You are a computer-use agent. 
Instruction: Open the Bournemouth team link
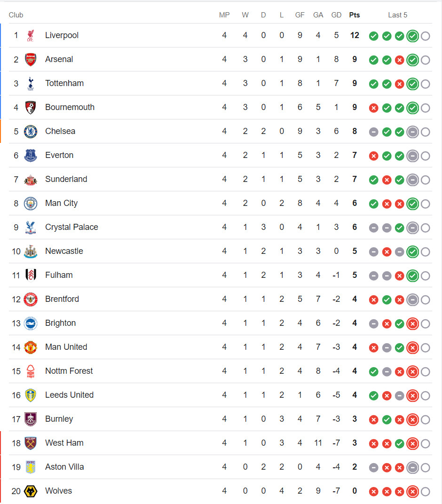[x=70, y=107]
